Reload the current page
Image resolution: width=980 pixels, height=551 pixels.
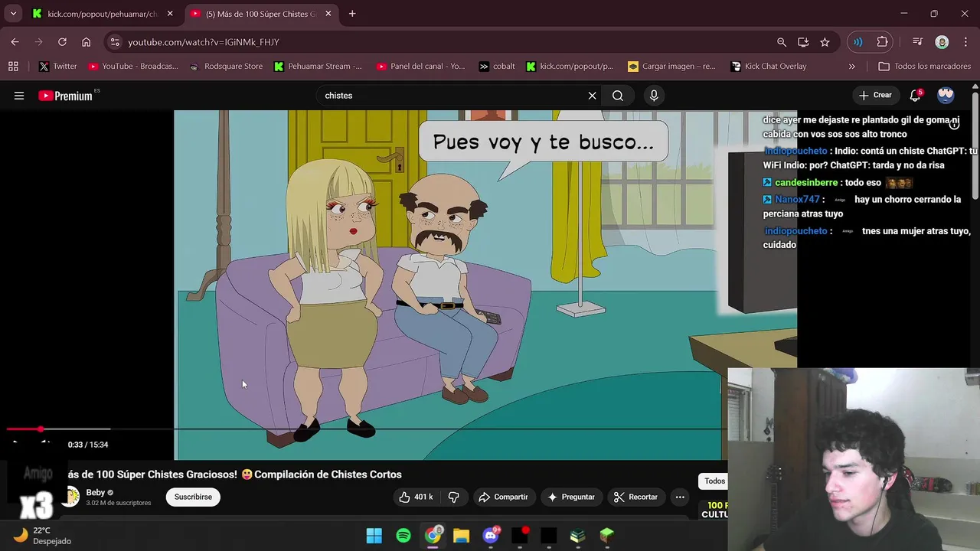[62, 42]
